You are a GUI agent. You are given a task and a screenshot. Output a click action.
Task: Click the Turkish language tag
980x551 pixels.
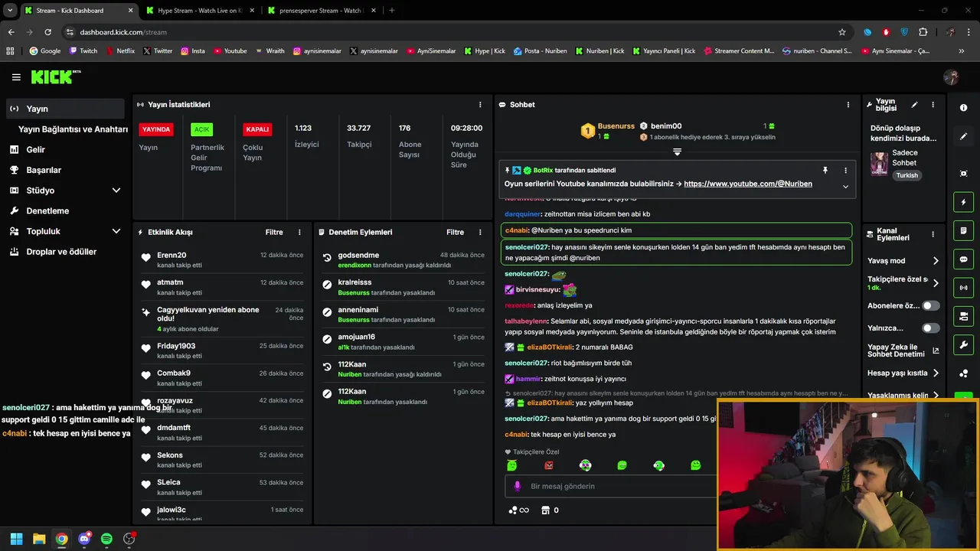click(x=907, y=175)
